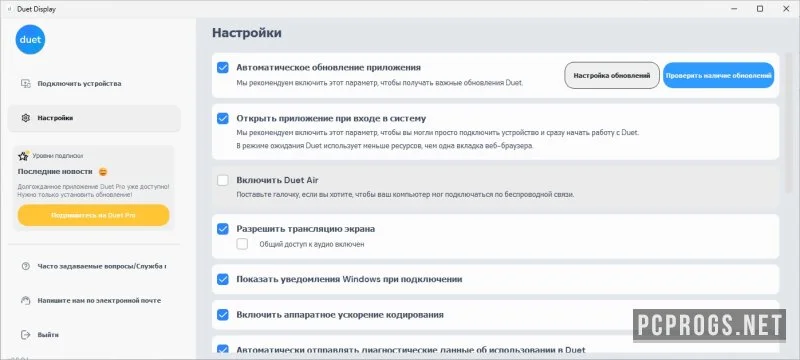Select Напишите нам по электронной почте

94,300
